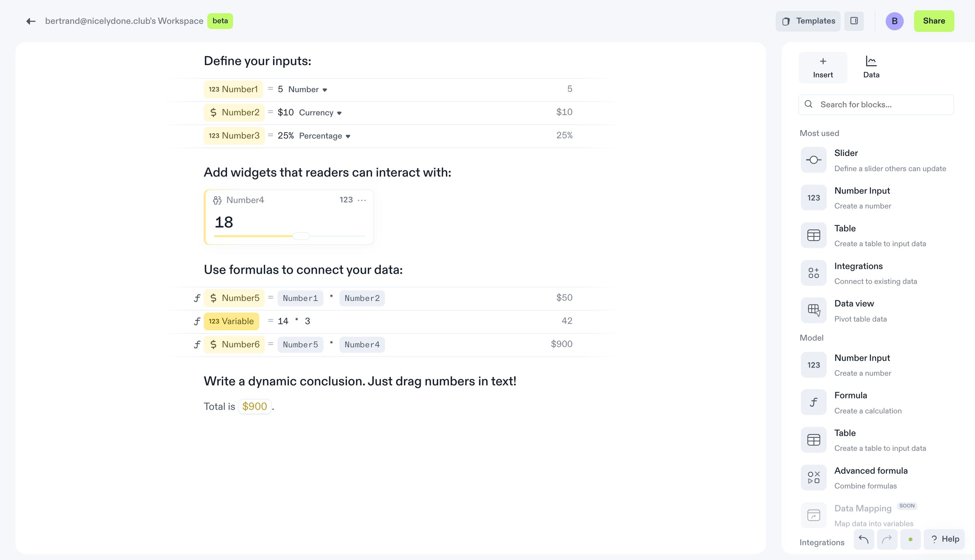Choose the Data view block icon
The height and width of the screenshot is (560, 975).
813,310
